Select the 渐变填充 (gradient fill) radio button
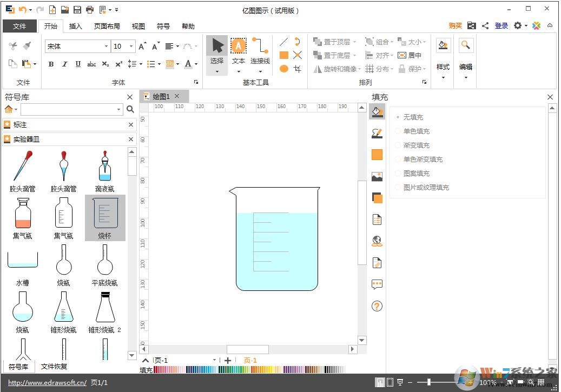The height and width of the screenshot is (392, 561). [x=398, y=145]
